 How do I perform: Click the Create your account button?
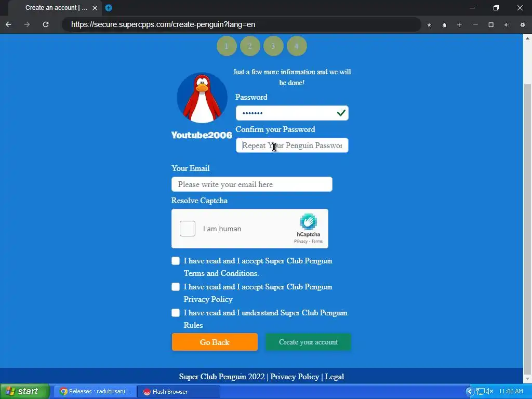(x=309, y=342)
